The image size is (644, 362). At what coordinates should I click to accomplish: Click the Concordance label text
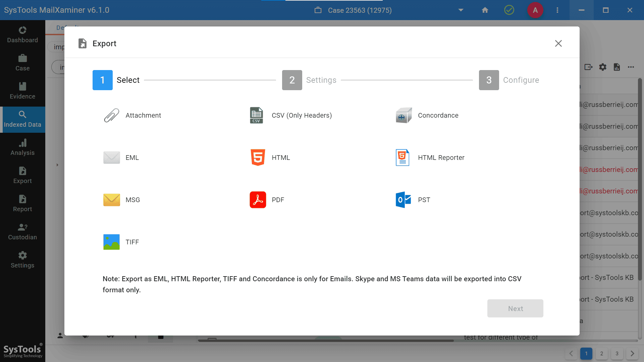pos(438,115)
